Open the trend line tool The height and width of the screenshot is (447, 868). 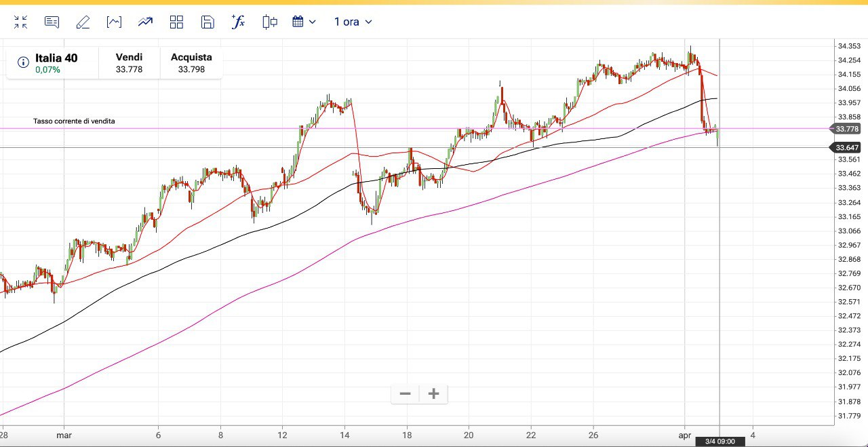[x=145, y=22]
